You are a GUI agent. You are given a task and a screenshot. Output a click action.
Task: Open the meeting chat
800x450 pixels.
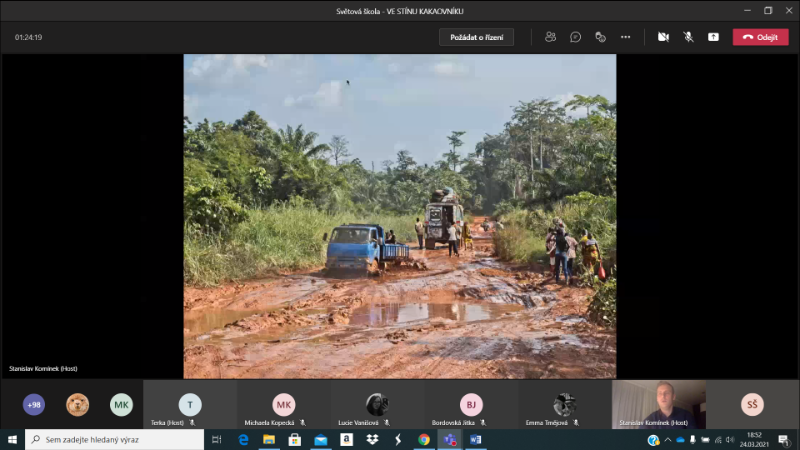click(x=576, y=37)
